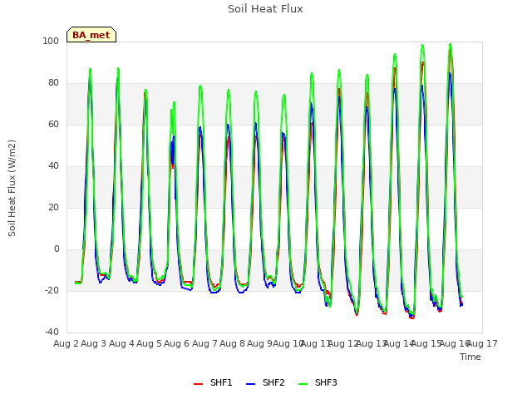This screenshot has height=399, width=532.
Task: Click the 20 y-axis tick label
Action: (53, 207)
